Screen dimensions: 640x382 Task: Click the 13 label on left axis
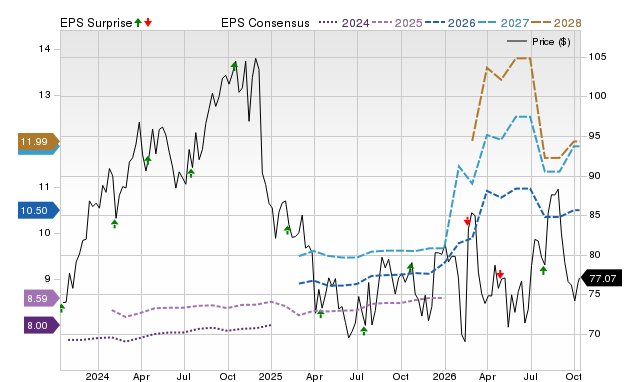tap(44, 95)
